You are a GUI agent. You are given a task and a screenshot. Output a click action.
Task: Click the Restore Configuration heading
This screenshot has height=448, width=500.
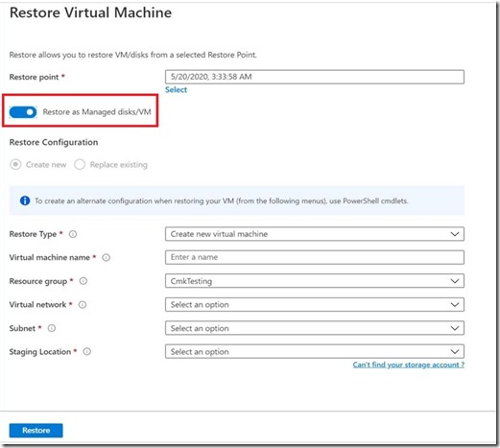(x=54, y=142)
